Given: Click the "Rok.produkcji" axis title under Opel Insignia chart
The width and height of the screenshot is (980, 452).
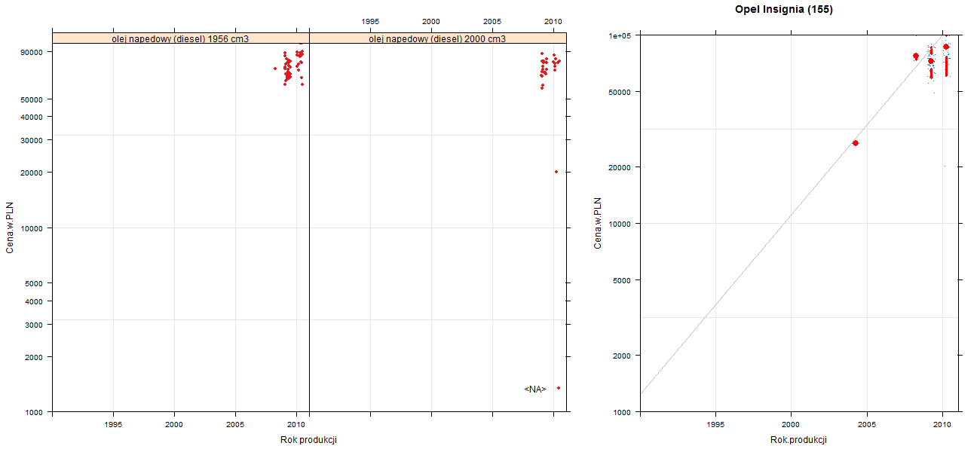Looking at the screenshot, I should coord(799,440).
